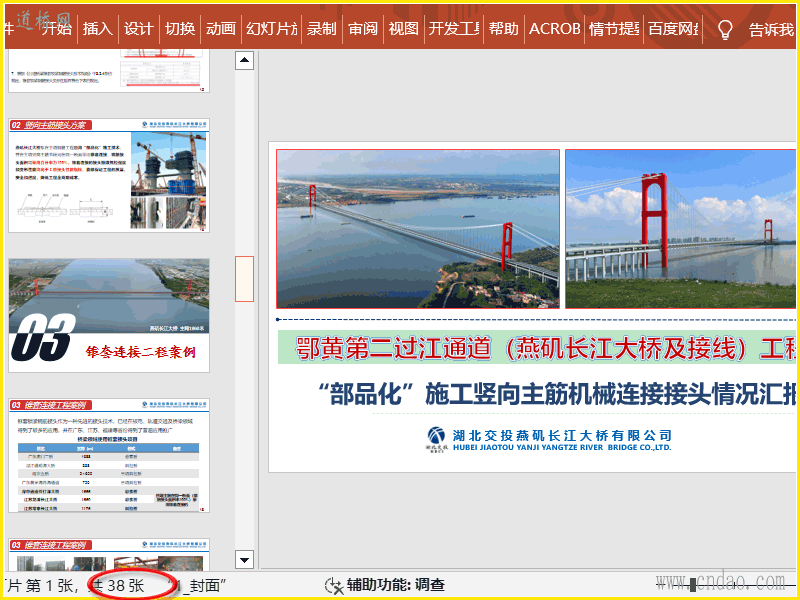800x600 pixels.
Task: Select the aerial bridge photo on the slide
Action: (x=418, y=229)
